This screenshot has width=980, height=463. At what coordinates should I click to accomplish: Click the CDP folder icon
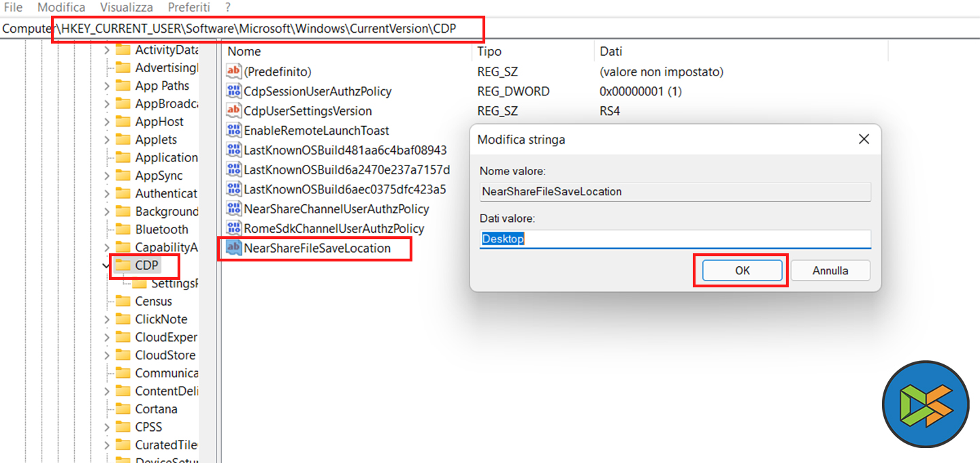click(x=123, y=266)
